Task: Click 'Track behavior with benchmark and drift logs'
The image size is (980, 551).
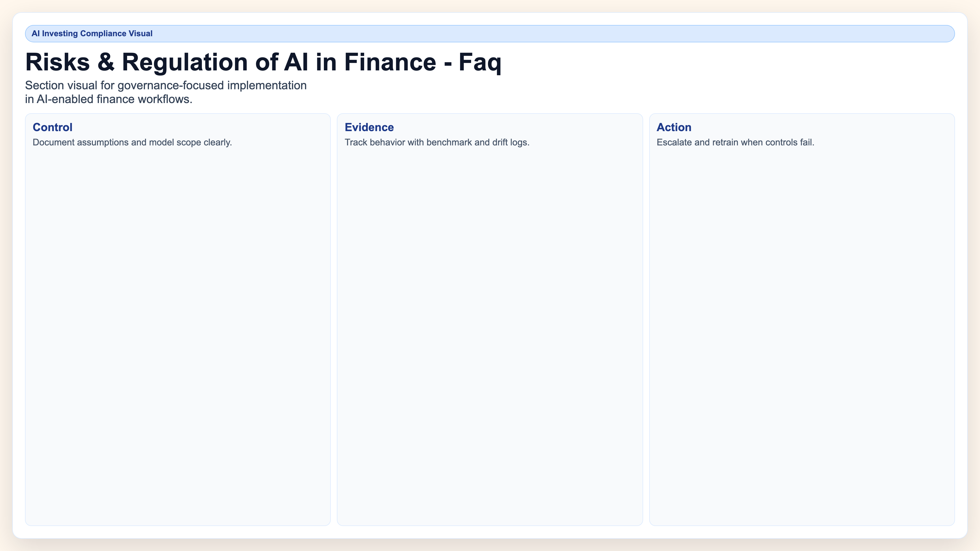Action: click(x=437, y=143)
